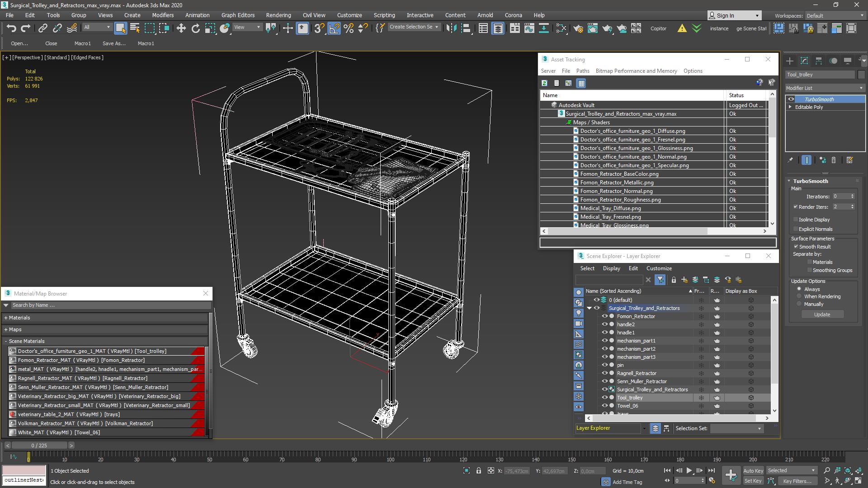Click the Redo arrow icon
The image size is (868, 488).
coord(26,28)
